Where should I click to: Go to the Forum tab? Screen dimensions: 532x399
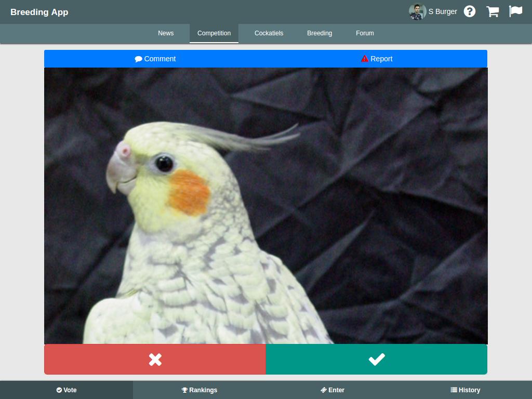pyautogui.click(x=365, y=33)
